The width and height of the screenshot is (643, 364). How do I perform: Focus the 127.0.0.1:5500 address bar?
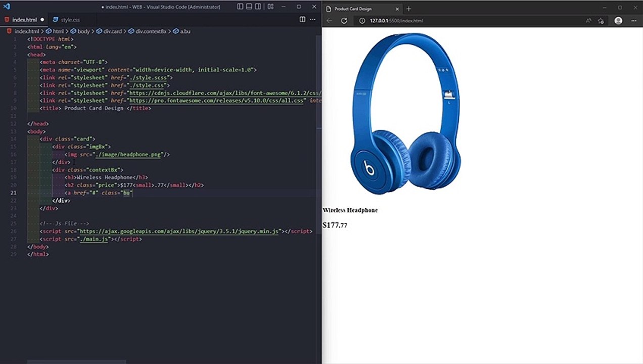click(396, 21)
